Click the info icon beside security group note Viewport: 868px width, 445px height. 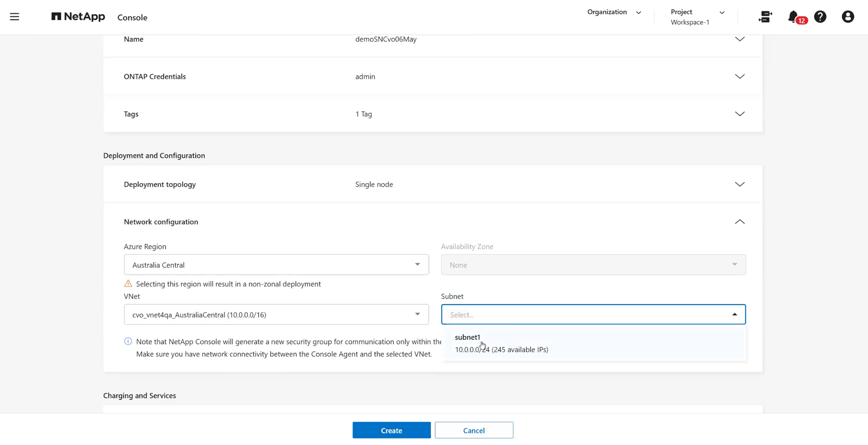click(128, 341)
